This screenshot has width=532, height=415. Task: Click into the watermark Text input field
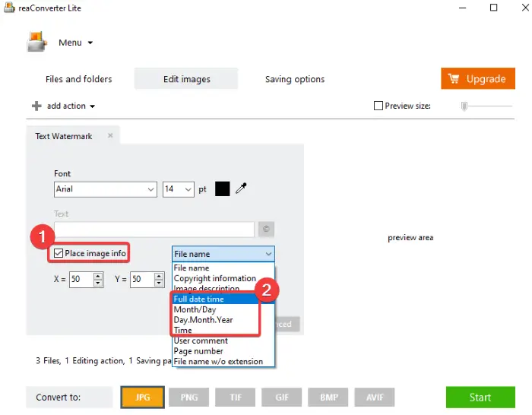154,230
